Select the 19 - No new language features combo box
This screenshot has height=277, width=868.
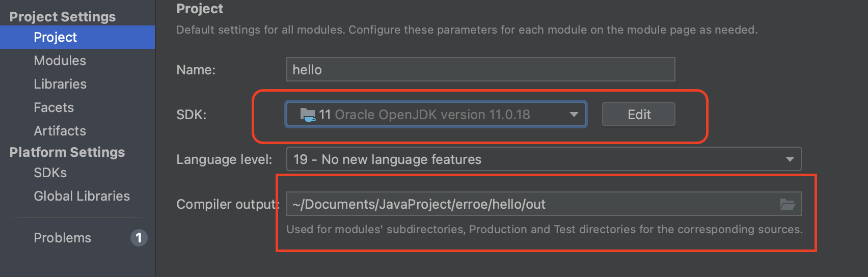tap(544, 159)
